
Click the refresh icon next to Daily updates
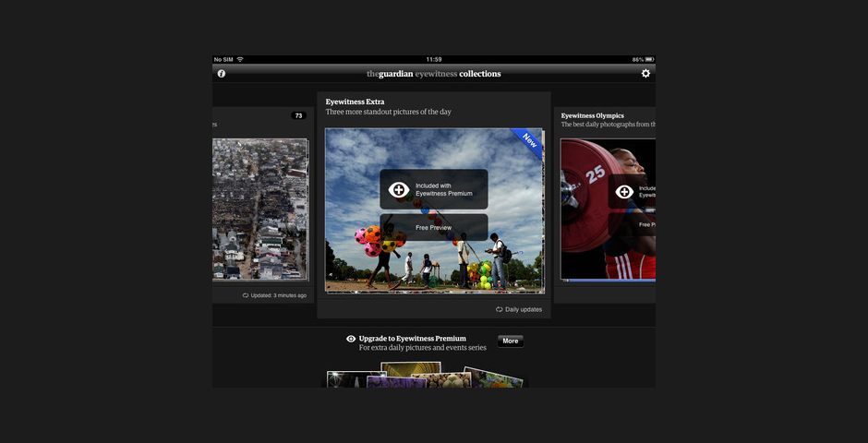point(499,310)
